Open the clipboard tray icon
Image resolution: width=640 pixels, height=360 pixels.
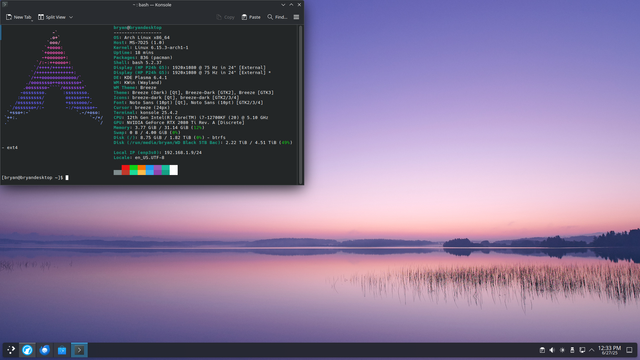pyautogui.click(x=542, y=350)
